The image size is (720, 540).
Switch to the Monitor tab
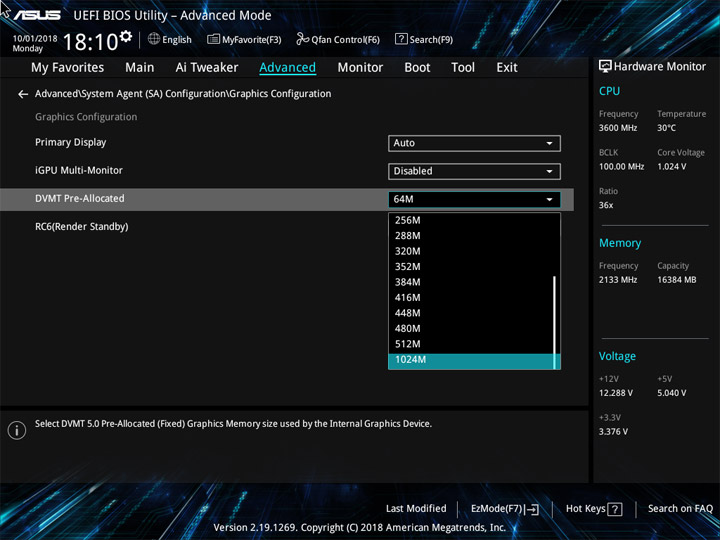click(360, 68)
